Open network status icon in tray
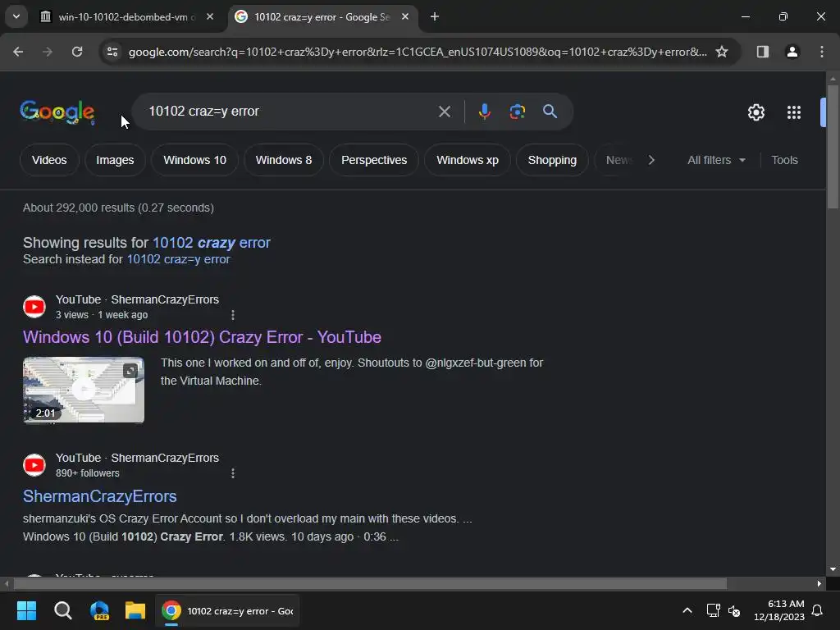 coord(713,610)
